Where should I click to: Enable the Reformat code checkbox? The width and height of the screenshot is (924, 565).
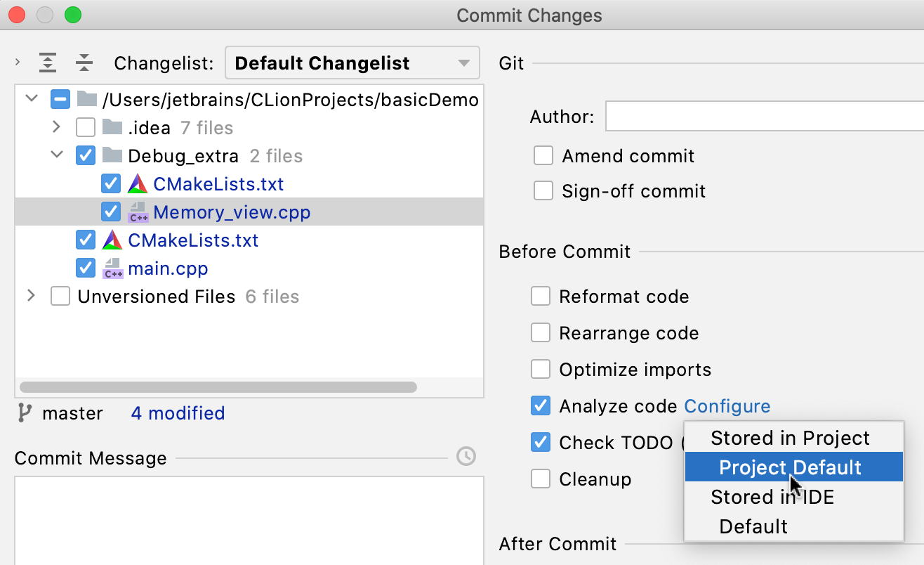pyautogui.click(x=541, y=296)
